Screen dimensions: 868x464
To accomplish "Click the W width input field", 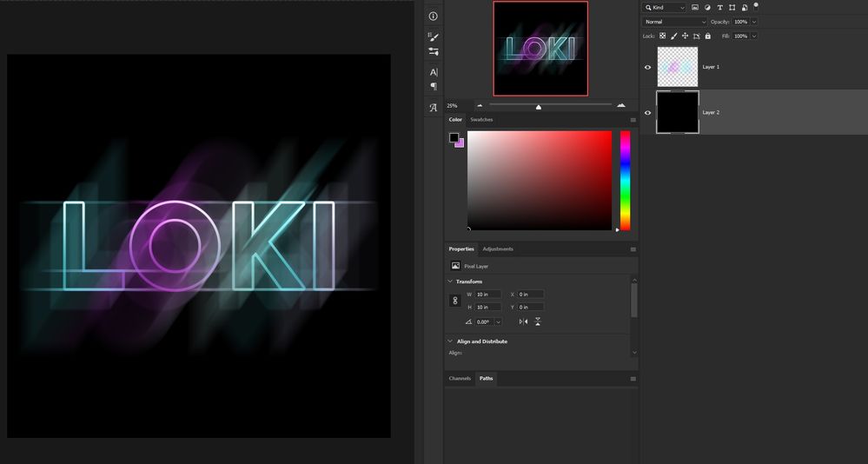I will tap(488, 295).
